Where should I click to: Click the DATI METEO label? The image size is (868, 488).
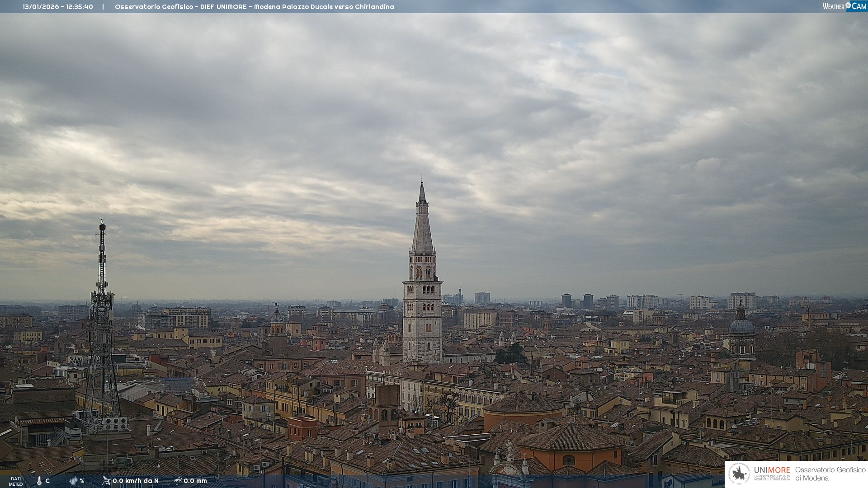[16, 481]
